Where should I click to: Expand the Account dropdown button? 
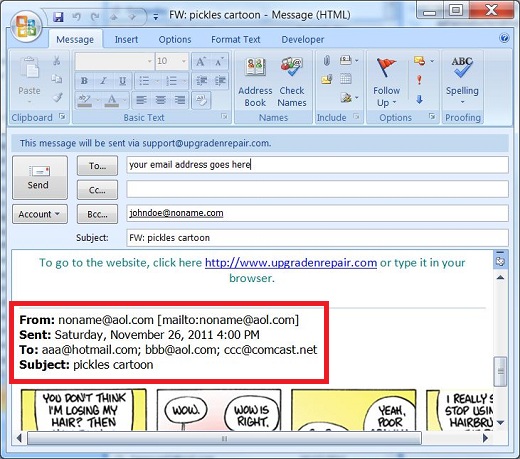point(40,214)
